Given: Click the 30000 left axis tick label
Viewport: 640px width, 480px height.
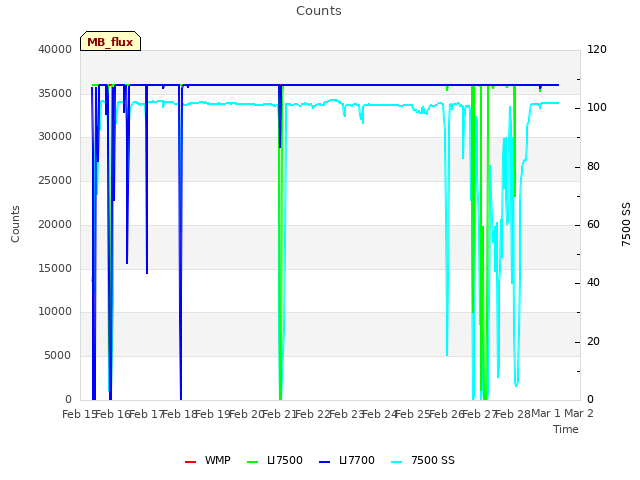Looking at the screenshot, I should pos(55,136).
